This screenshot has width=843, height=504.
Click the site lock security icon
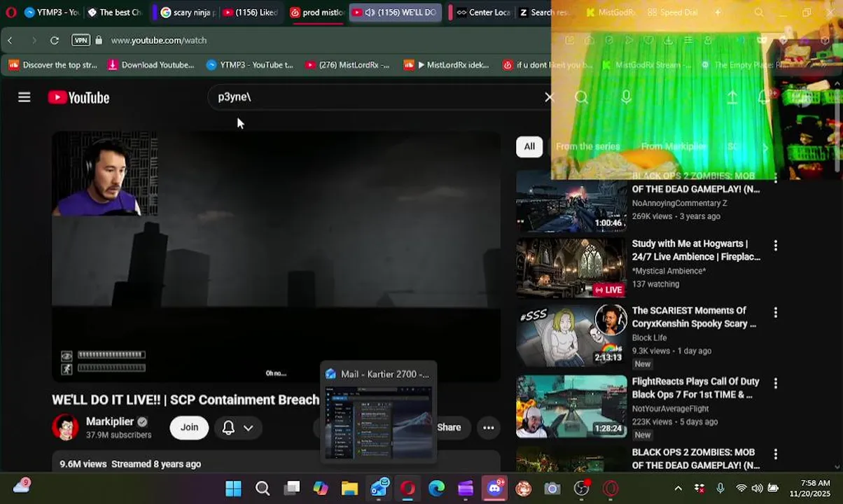pos(99,41)
